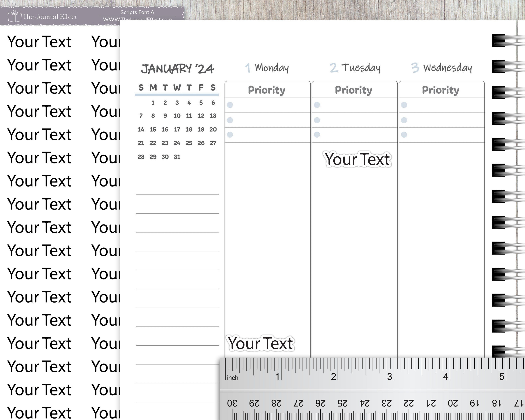This screenshot has width=525, height=420.
Task: Click the second Tuesday priority bullet
Action: click(x=317, y=120)
